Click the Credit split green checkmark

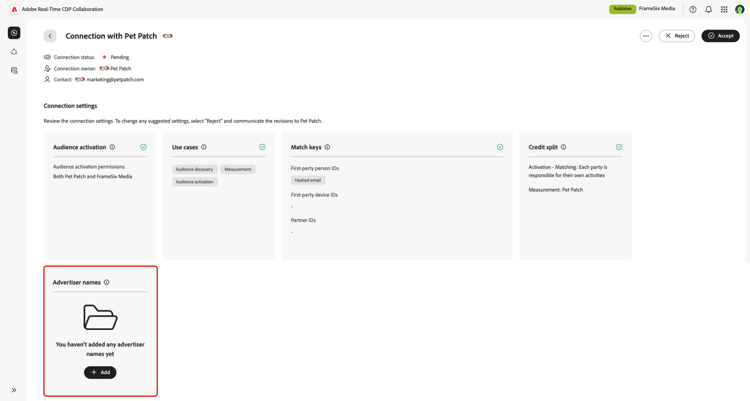pos(619,147)
